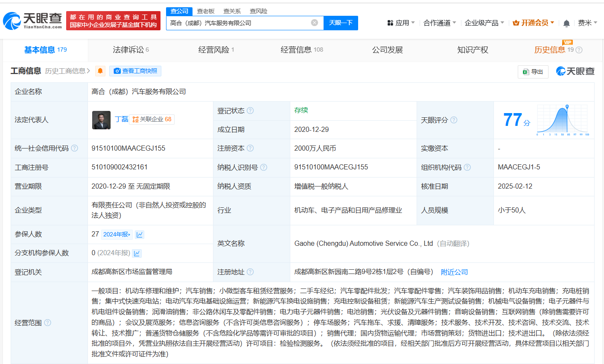Select the English name Gaohe (Chengdu) Automotive Service
Screen dimensions: 604x364
tap(364, 244)
